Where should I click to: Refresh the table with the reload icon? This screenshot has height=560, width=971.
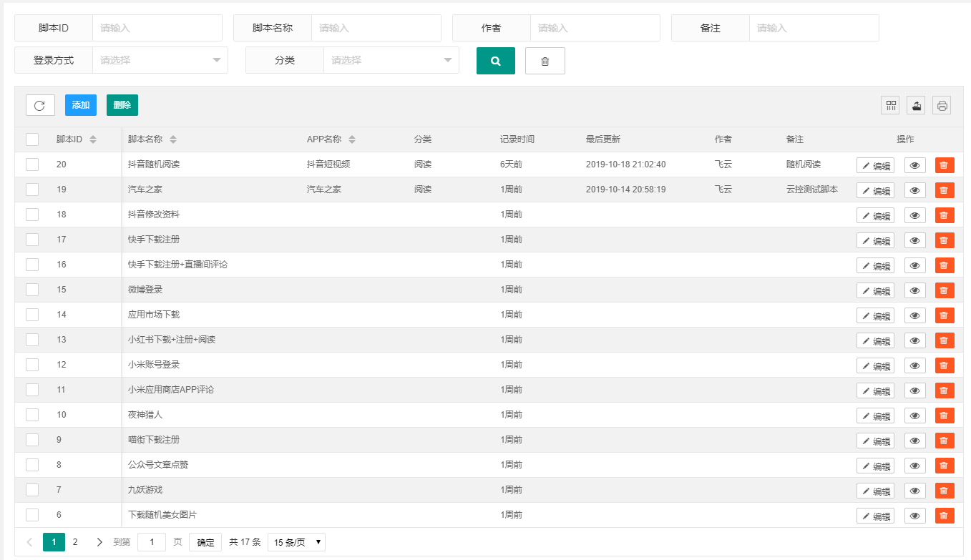coord(40,105)
